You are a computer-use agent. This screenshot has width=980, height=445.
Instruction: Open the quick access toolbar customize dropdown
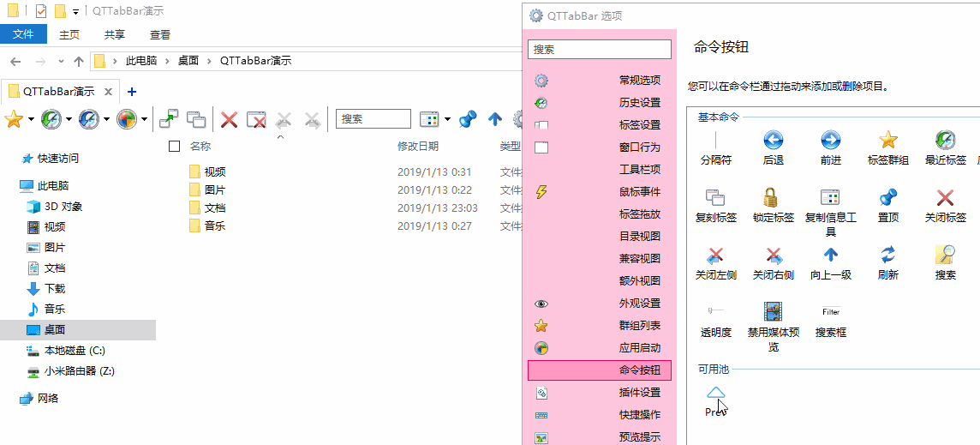(75, 11)
